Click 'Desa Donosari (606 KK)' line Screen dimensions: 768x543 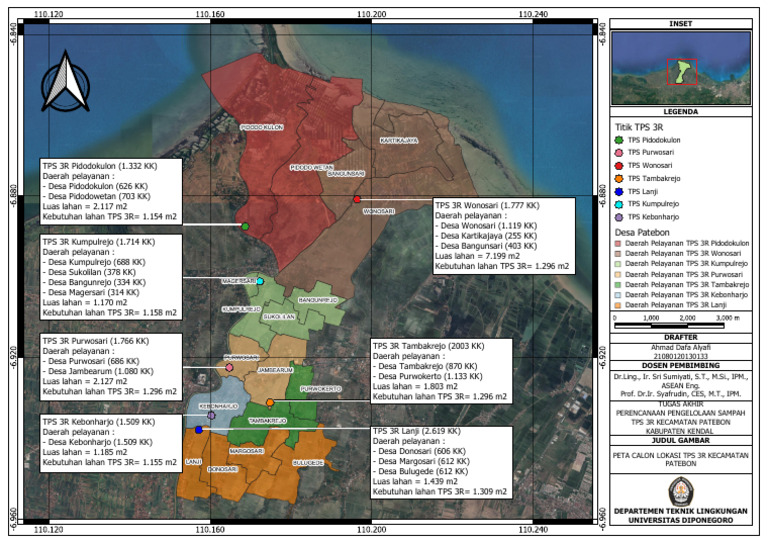(x=419, y=451)
